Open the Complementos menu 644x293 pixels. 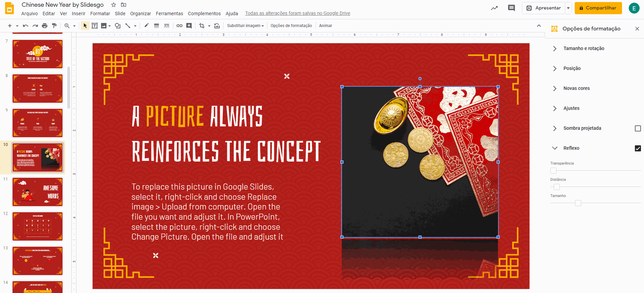204,14
